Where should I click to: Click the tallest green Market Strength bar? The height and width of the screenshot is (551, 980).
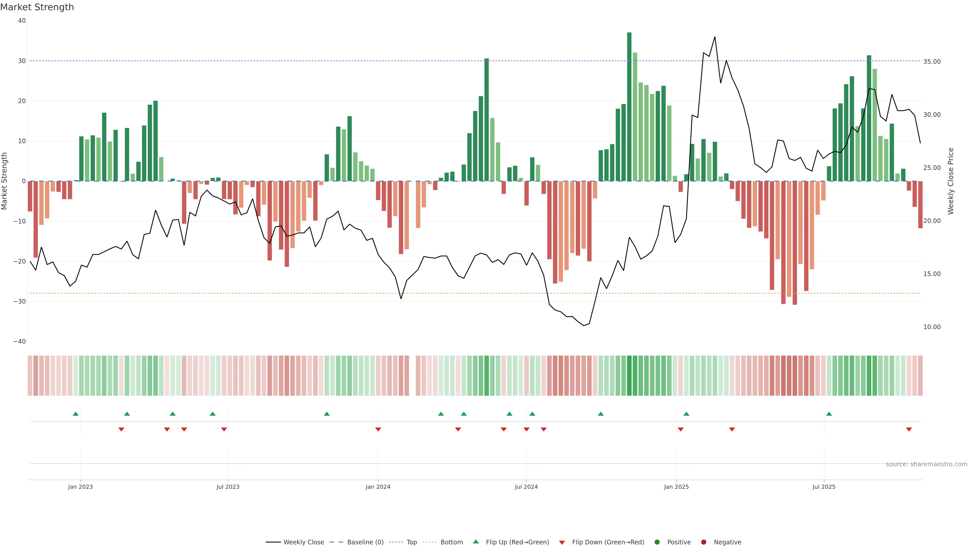[x=629, y=106]
